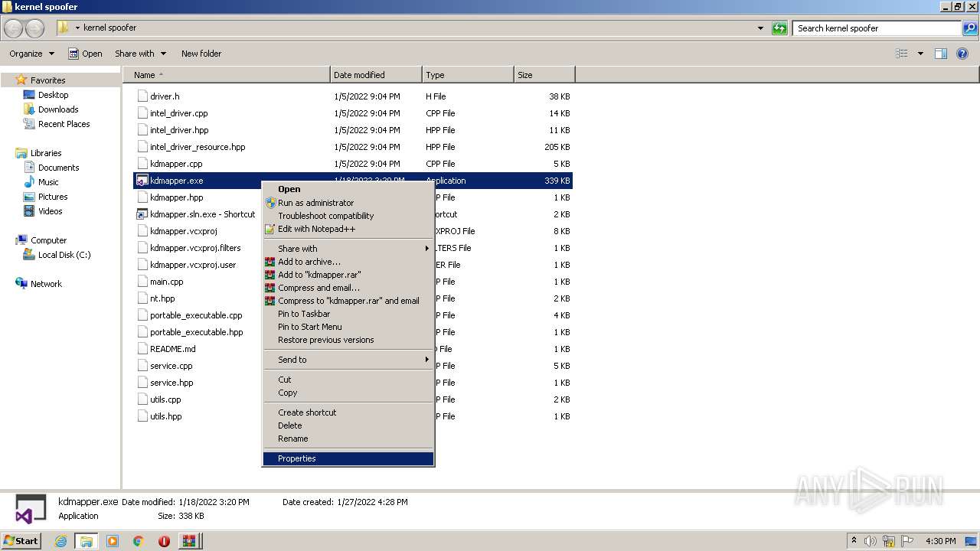Click New folder button
The width and height of the screenshot is (980, 551).
pos(201,54)
